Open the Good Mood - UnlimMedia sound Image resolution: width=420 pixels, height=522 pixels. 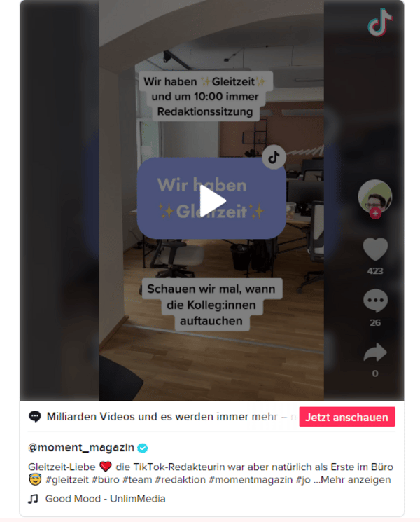pos(105,499)
